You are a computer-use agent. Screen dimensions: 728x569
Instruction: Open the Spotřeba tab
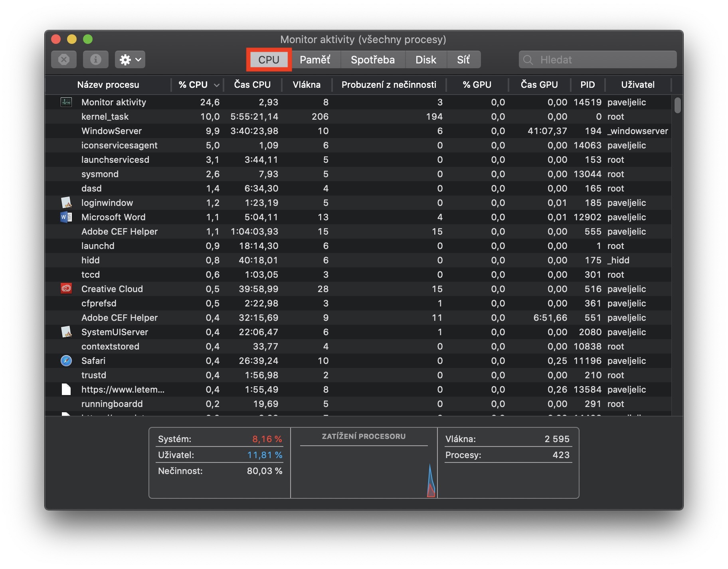pos(372,60)
